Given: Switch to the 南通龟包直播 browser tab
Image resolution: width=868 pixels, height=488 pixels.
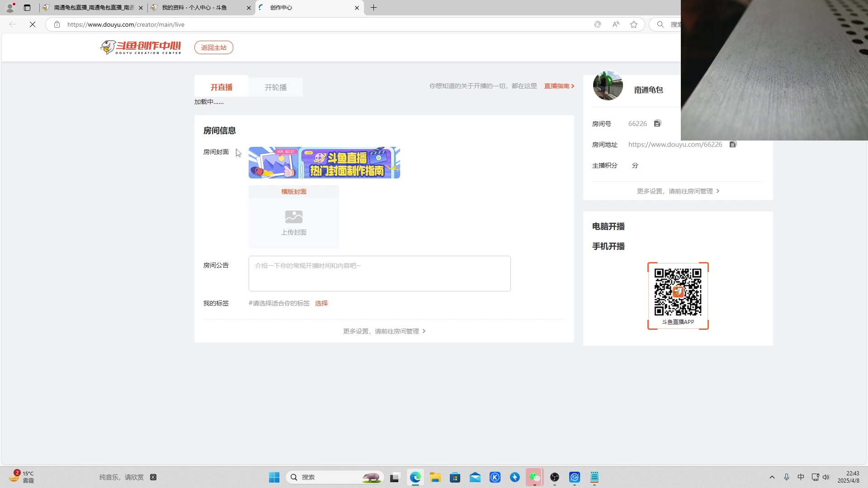Looking at the screenshot, I should point(94,8).
